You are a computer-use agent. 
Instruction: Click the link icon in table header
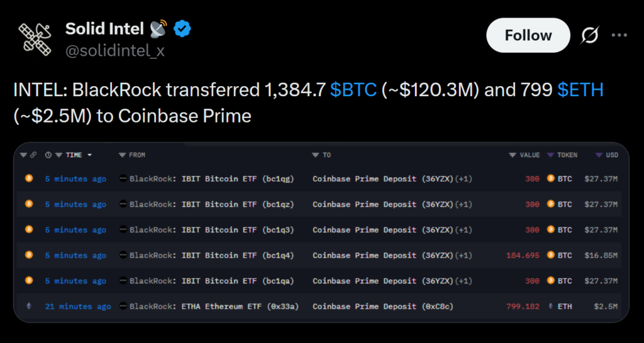[x=33, y=155]
